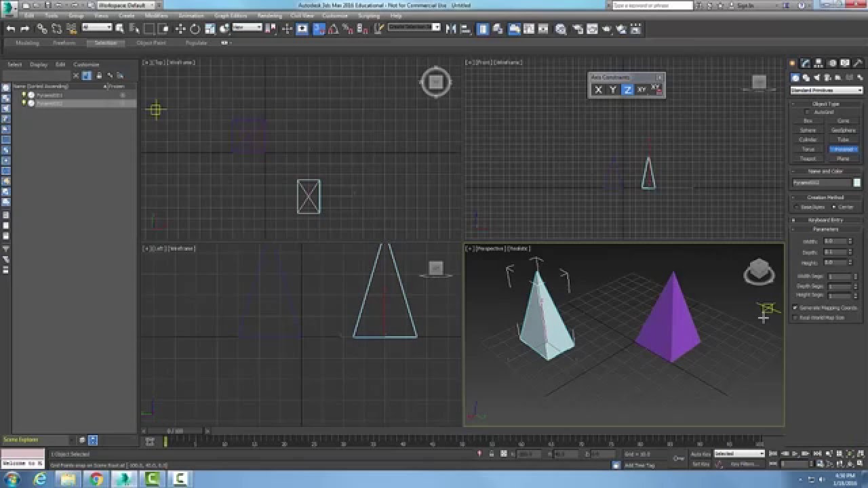Image resolution: width=868 pixels, height=488 pixels.
Task: Select the X axis constraint
Action: [598, 89]
